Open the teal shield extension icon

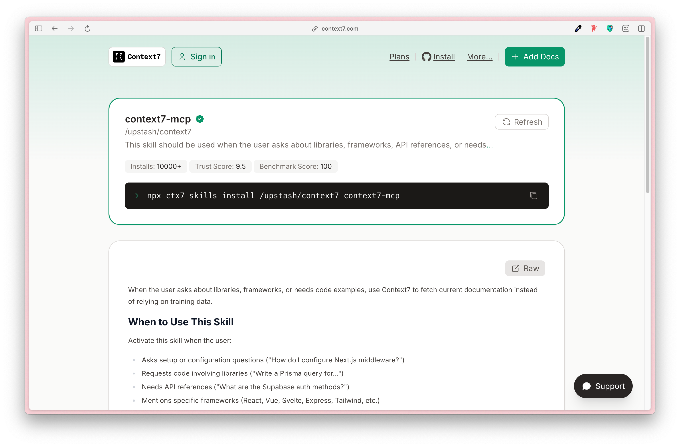610,29
